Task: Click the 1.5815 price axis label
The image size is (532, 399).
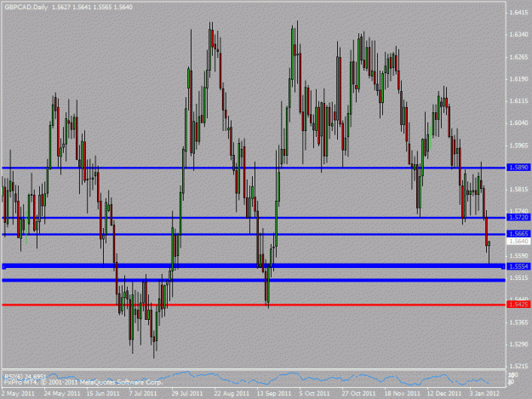Action: point(518,190)
